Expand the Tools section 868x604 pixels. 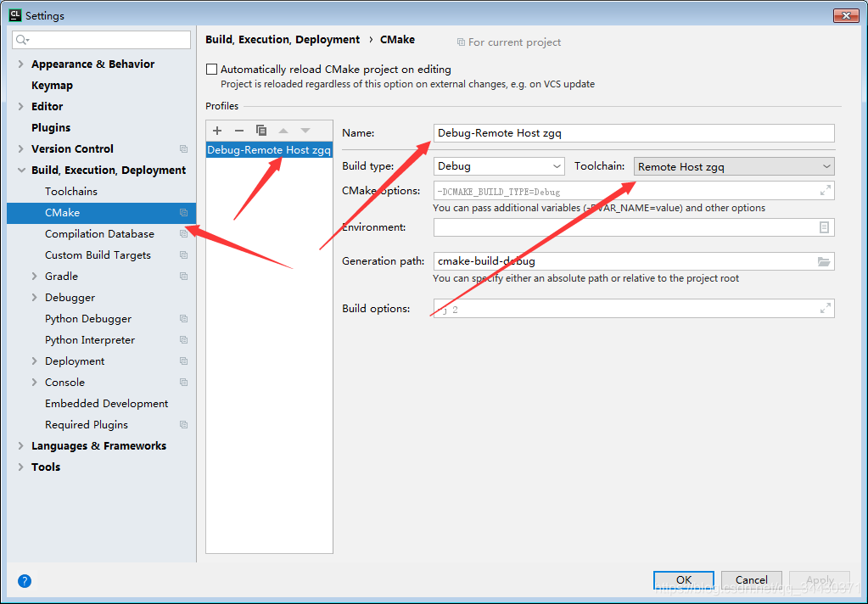point(21,467)
